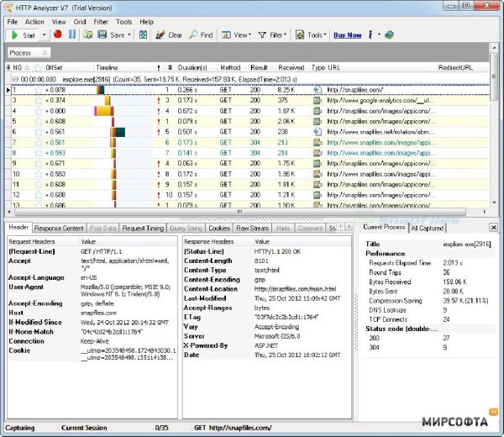
Task: Click the book icon at toolbar end
Action: [x=389, y=34]
